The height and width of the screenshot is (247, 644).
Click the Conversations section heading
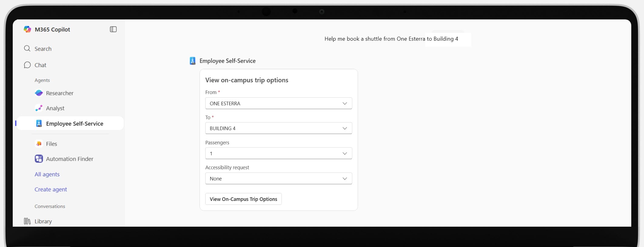click(x=50, y=206)
